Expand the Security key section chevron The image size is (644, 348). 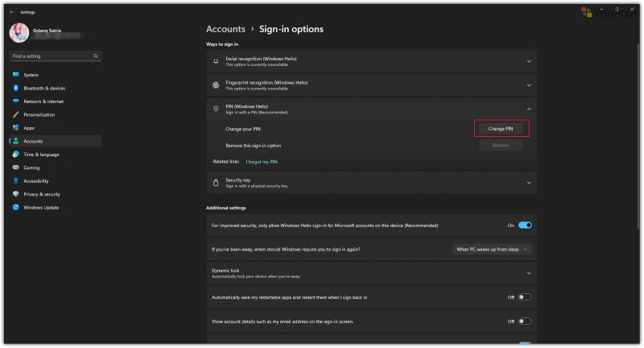529,182
